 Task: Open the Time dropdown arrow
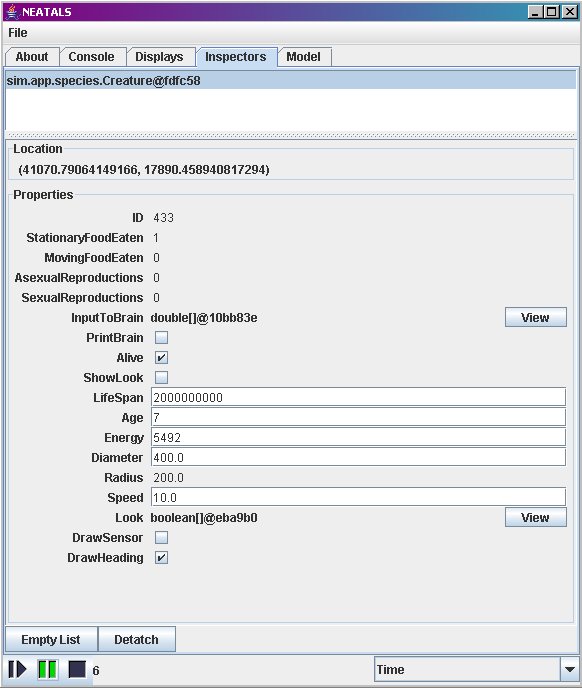point(569,670)
